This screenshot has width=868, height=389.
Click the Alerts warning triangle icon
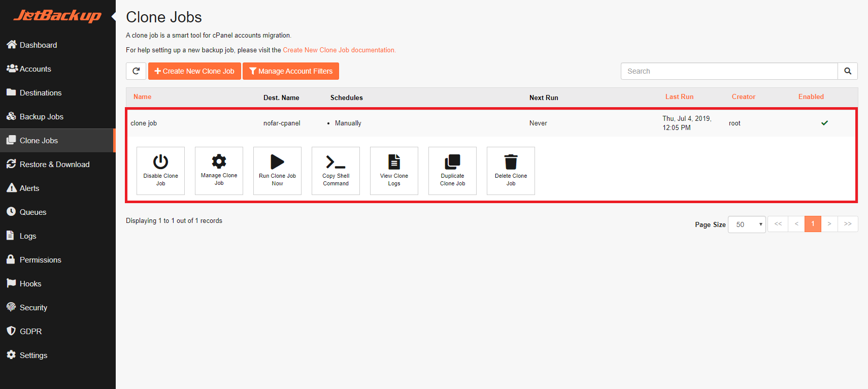point(11,188)
